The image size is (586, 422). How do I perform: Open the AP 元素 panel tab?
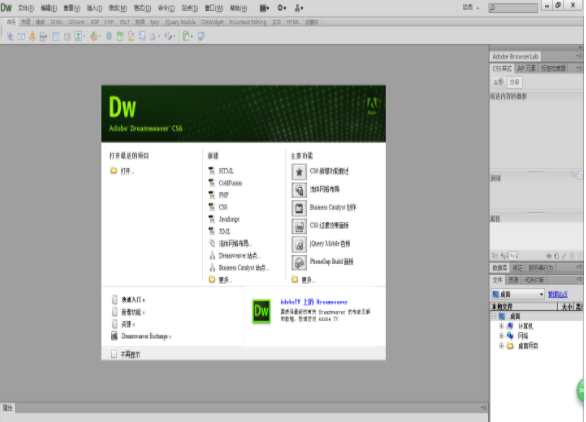pyautogui.click(x=526, y=68)
